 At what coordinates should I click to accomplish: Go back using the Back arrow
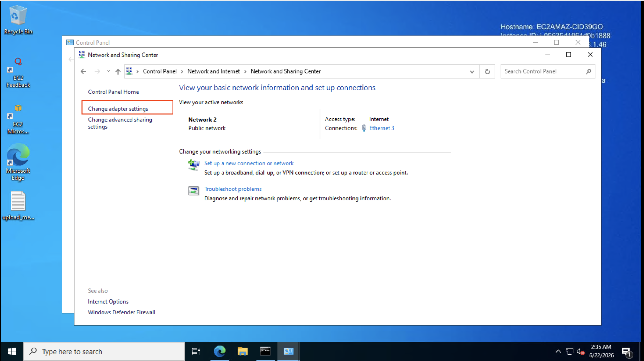(x=84, y=71)
